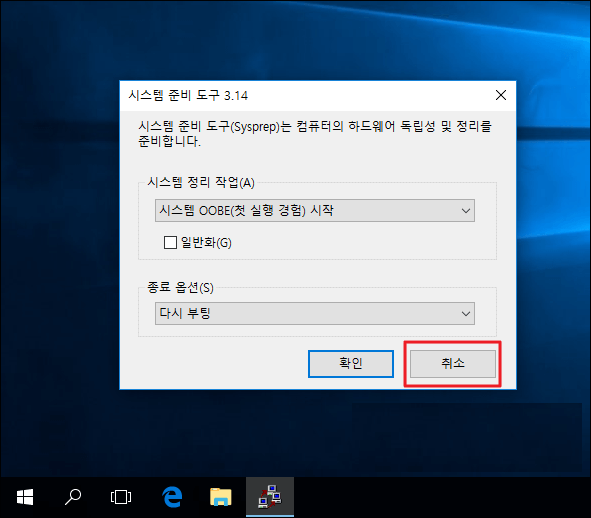Open Task View from taskbar
Image resolution: width=591 pixels, height=518 pixels.
(121, 497)
